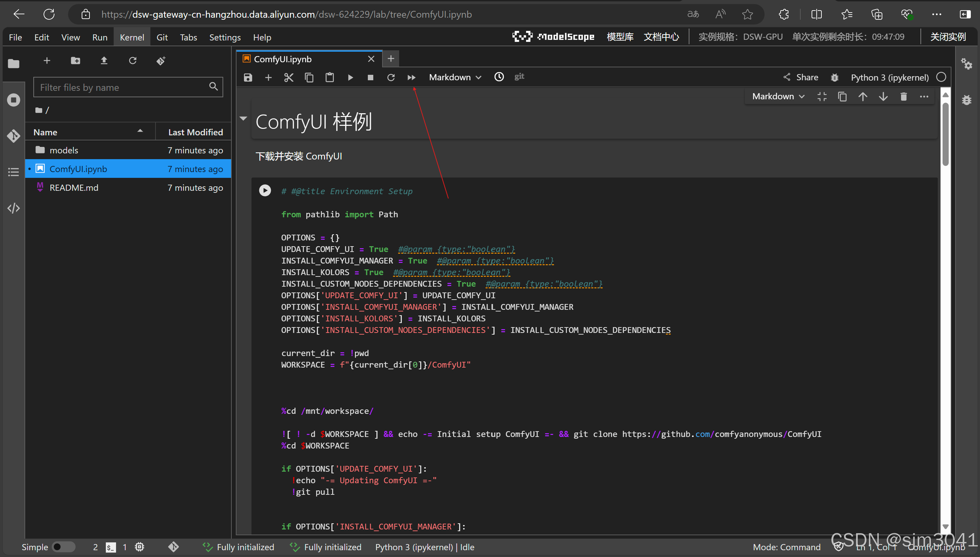Upload files using the upload arrow icon

(104, 61)
